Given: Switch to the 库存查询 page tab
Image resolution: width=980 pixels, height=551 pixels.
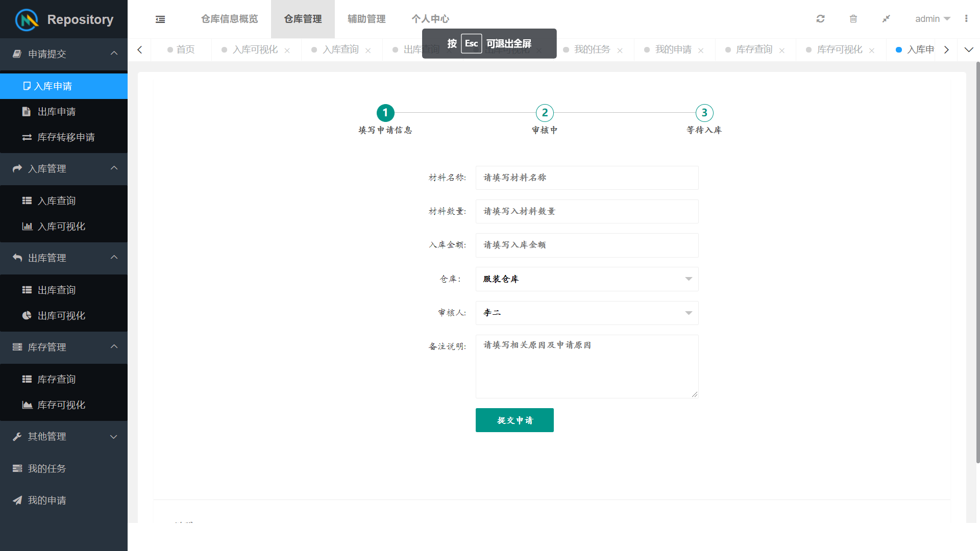Looking at the screenshot, I should pos(754,49).
